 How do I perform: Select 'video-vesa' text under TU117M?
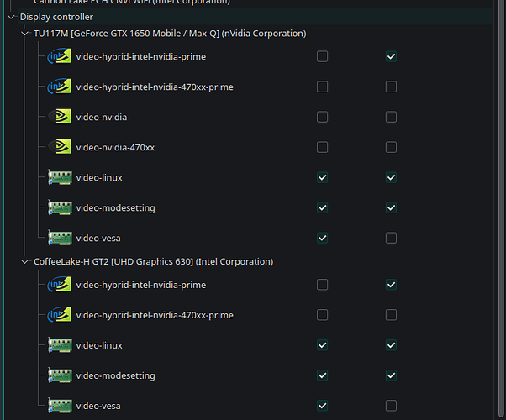tap(98, 238)
